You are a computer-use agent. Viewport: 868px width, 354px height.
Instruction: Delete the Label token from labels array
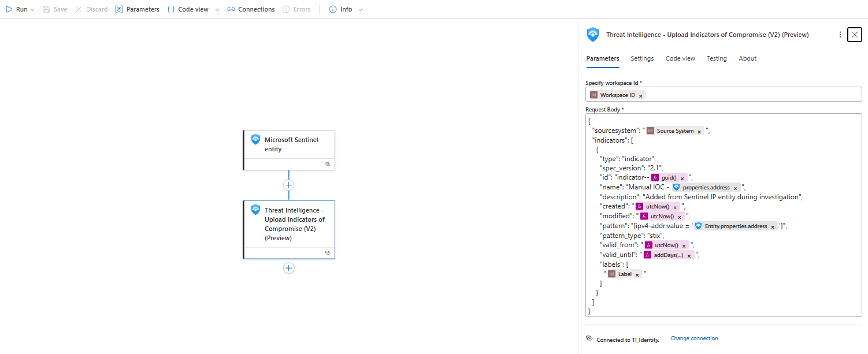click(637, 275)
